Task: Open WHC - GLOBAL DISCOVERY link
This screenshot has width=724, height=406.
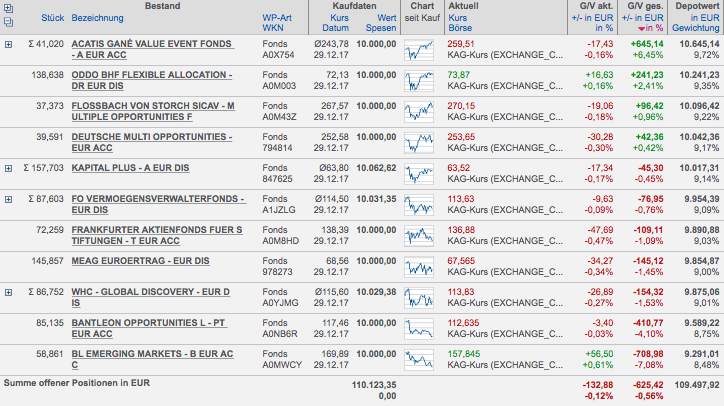Action: tap(151, 297)
